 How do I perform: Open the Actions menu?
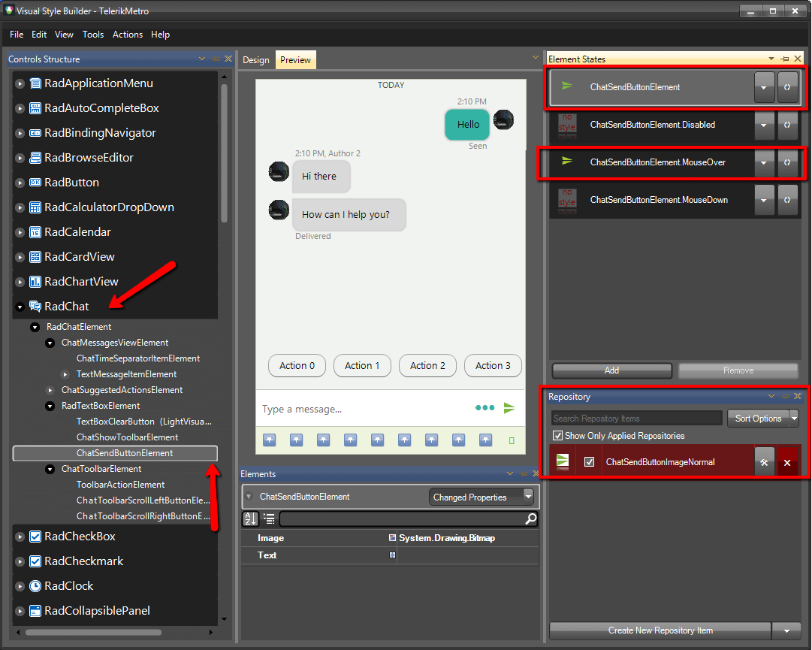(128, 35)
